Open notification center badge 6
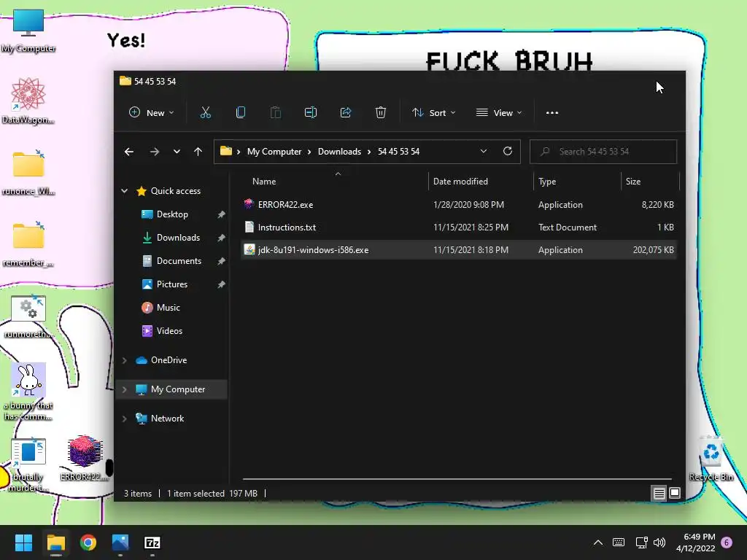Image resolution: width=747 pixels, height=560 pixels. 727,542
